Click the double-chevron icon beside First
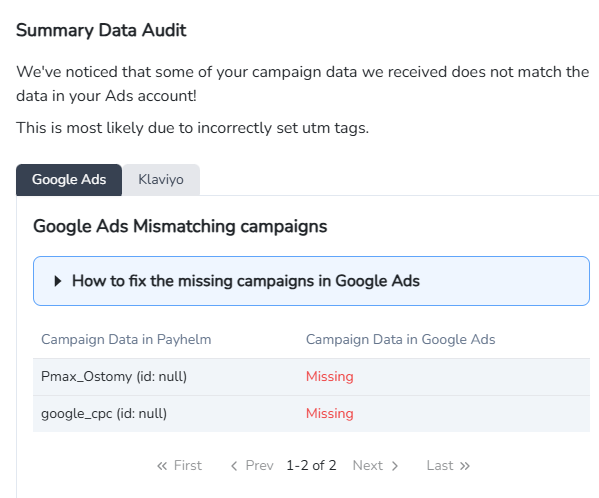The image size is (599, 498). coord(162,466)
